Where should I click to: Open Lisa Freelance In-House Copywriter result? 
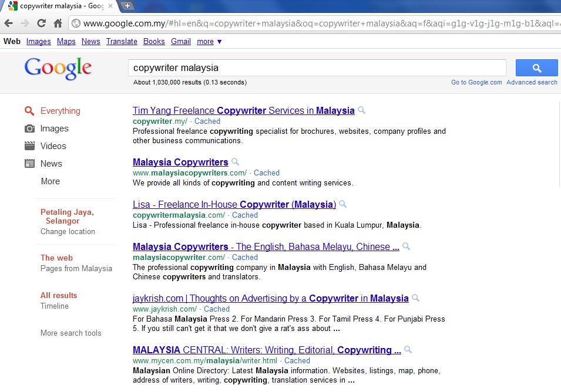pyautogui.click(x=234, y=204)
